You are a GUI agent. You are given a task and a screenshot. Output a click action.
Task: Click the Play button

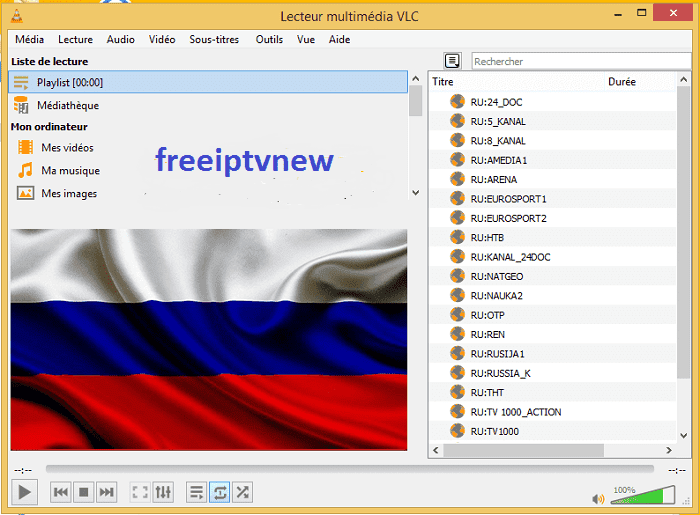tap(24, 492)
